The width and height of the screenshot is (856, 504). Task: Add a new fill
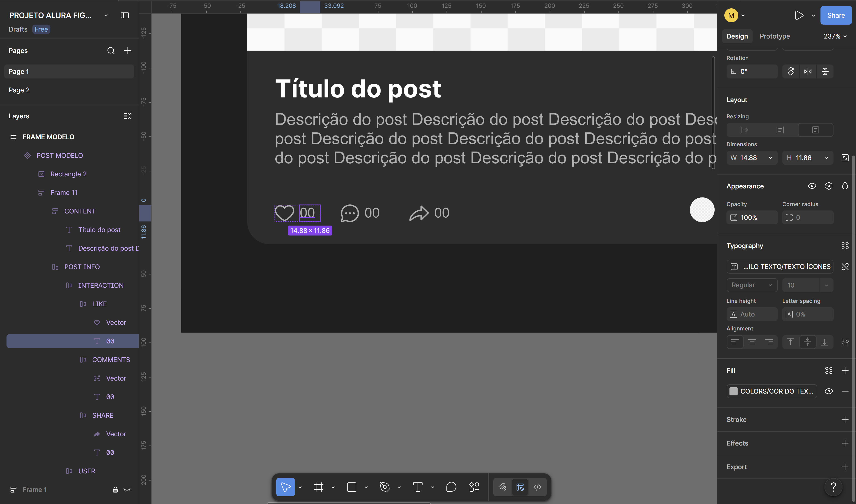(x=845, y=371)
